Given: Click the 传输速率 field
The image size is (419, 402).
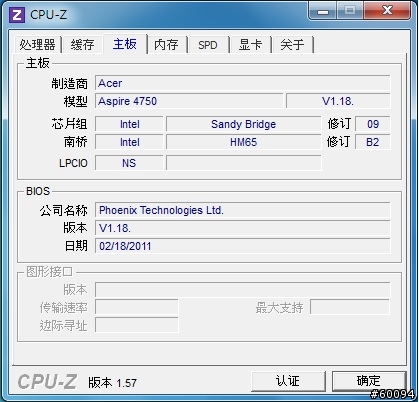Looking at the screenshot, I should coord(137,307).
